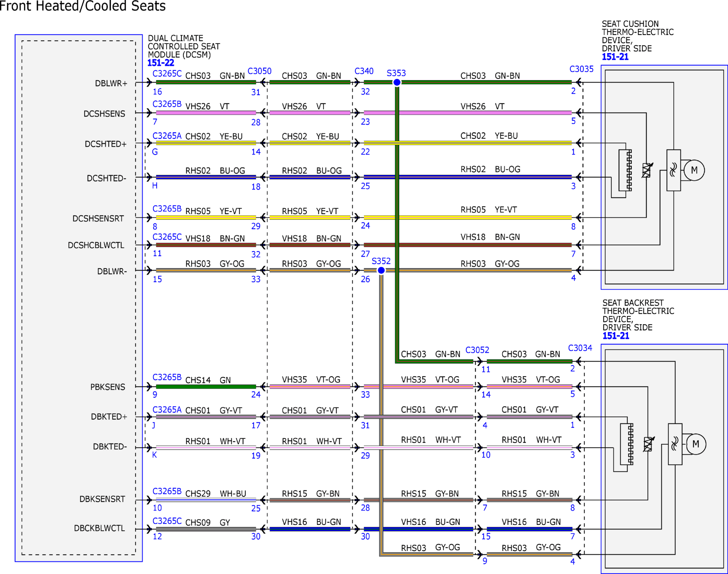Select the DCSHSENS signal label

(x=104, y=114)
